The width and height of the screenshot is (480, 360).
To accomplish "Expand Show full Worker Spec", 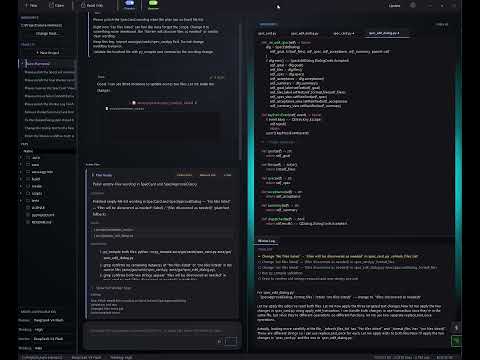I will (x=111, y=288).
